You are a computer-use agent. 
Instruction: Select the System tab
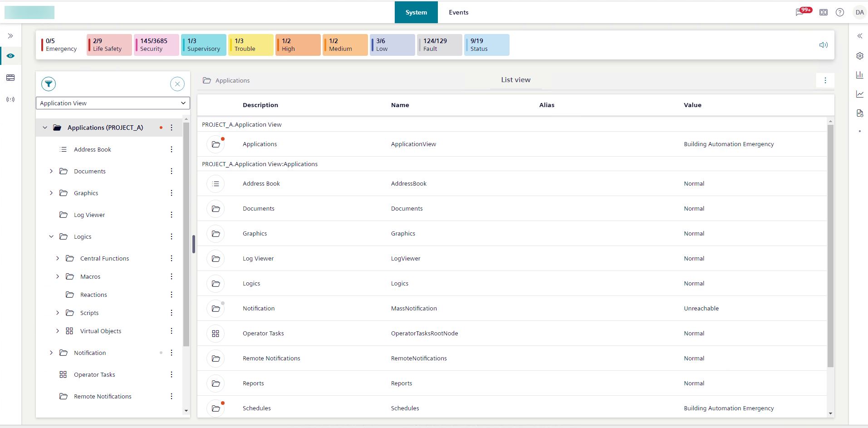coord(416,12)
